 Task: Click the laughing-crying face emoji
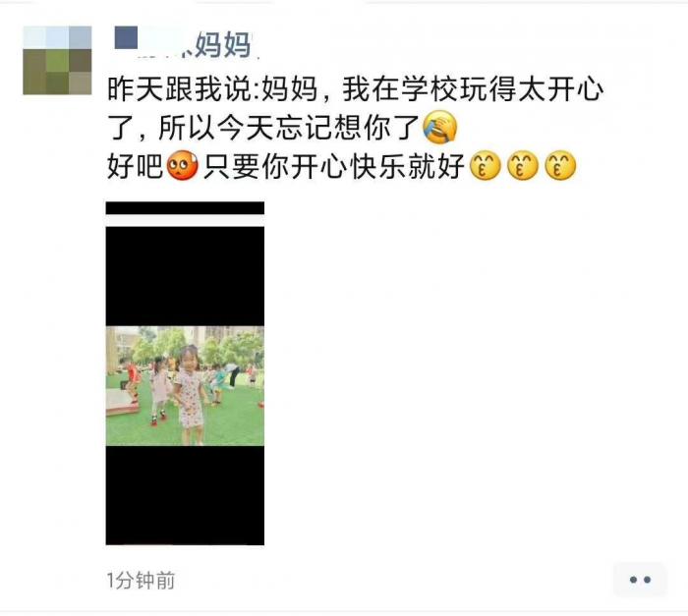(x=439, y=128)
